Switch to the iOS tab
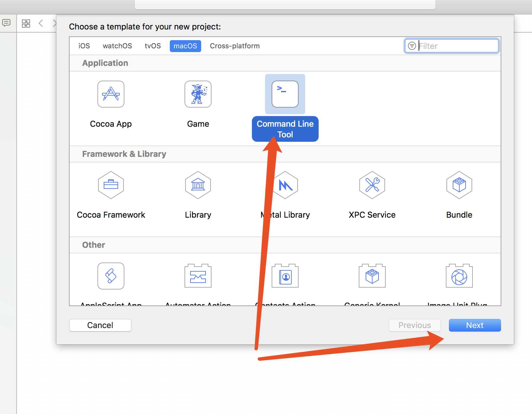532x414 pixels. pos(84,46)
